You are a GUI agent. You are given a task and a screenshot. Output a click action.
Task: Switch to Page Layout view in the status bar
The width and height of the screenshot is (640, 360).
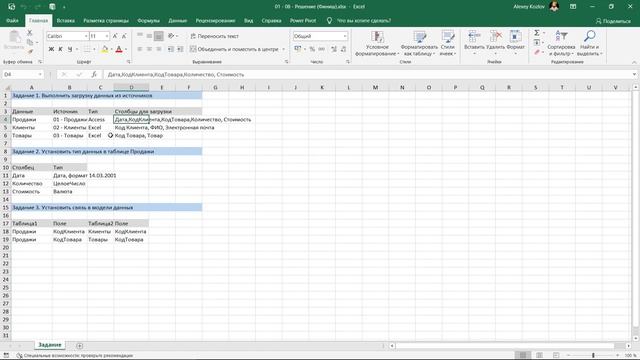pyautogui.click(x=539, y=356)
